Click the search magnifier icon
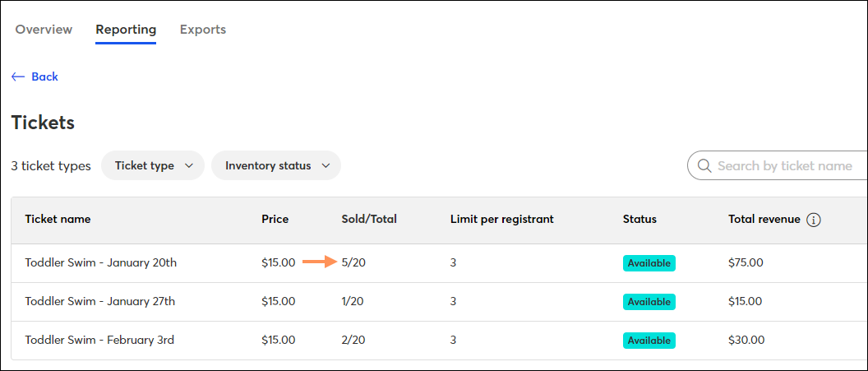The height and width of the screenshot is (371, 868). click(x=704, y=165)
